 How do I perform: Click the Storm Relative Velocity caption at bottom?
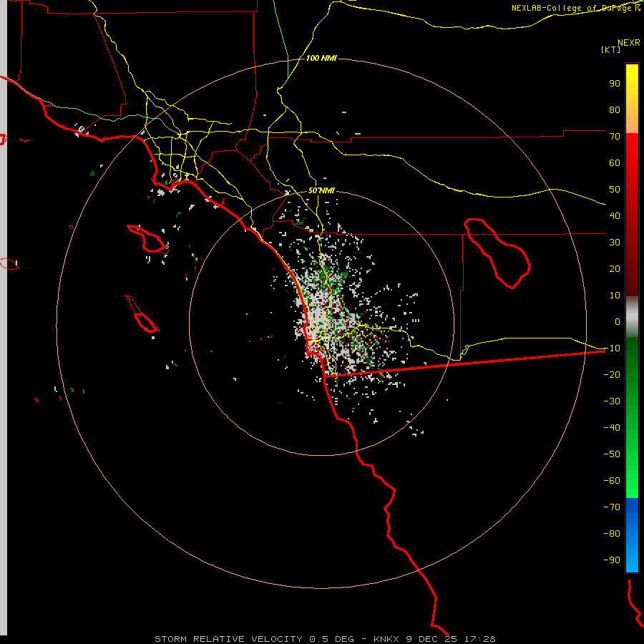[x=325, y=639]
